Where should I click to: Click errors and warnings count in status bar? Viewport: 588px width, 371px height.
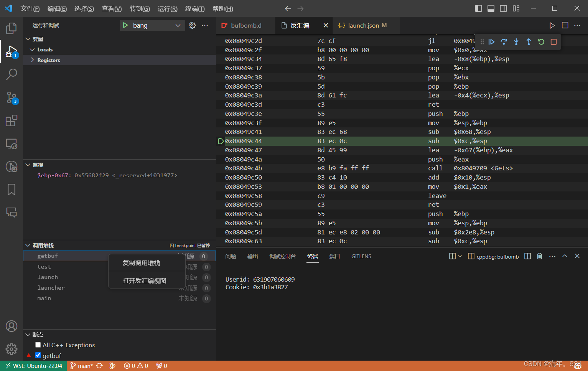point(136,366)
